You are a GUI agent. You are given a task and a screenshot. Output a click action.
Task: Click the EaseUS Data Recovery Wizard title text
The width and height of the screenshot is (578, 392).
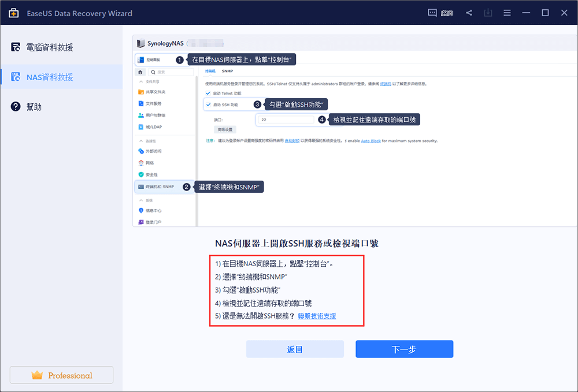click(x=80, y=13)
